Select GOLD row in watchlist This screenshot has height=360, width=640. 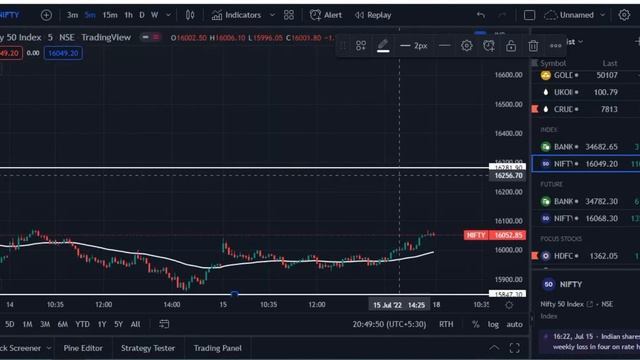click(586, 75)
